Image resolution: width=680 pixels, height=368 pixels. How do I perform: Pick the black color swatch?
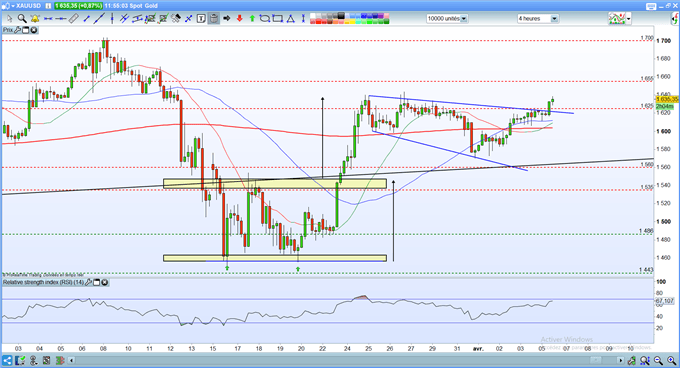(x=341, y=16)
